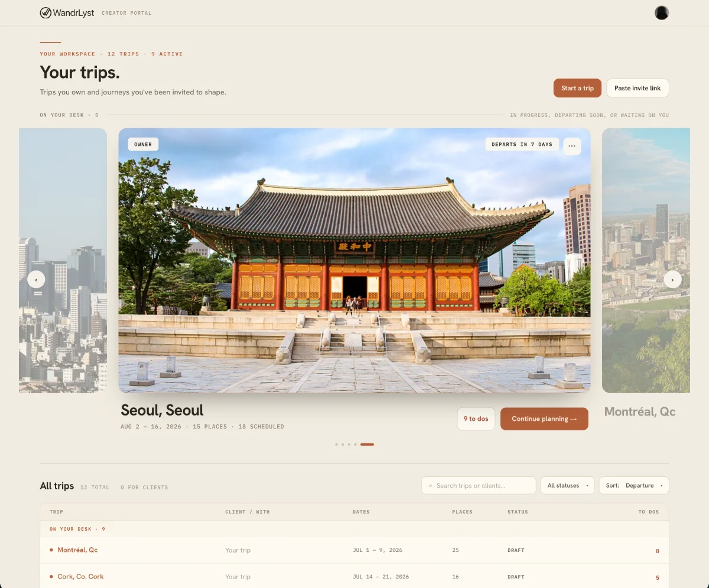Click the ON YOUR DESK · 9 group row

click(354, 529)
